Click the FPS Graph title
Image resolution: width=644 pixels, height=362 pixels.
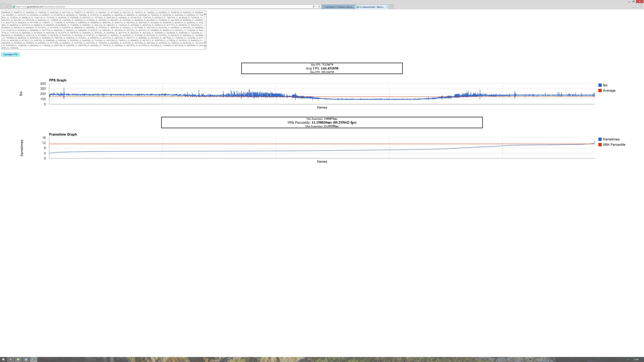[x=58, y=80]
